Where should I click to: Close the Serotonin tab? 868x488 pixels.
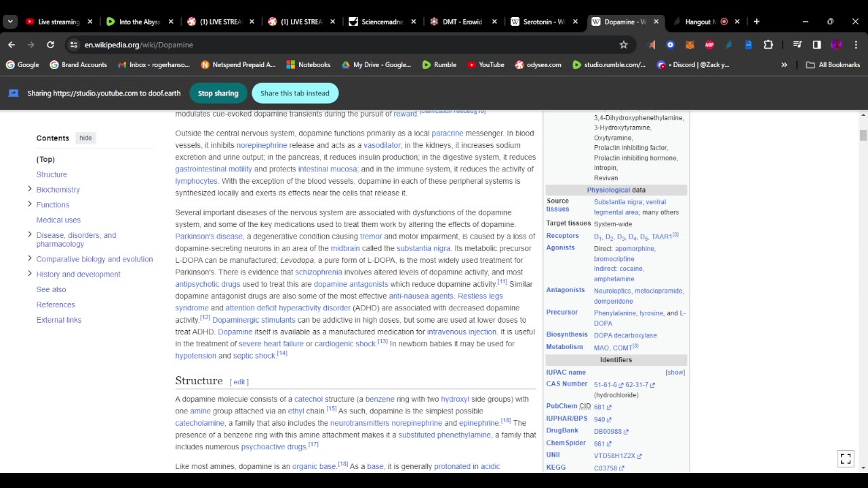pyautogui.click(x=576, y=22)
